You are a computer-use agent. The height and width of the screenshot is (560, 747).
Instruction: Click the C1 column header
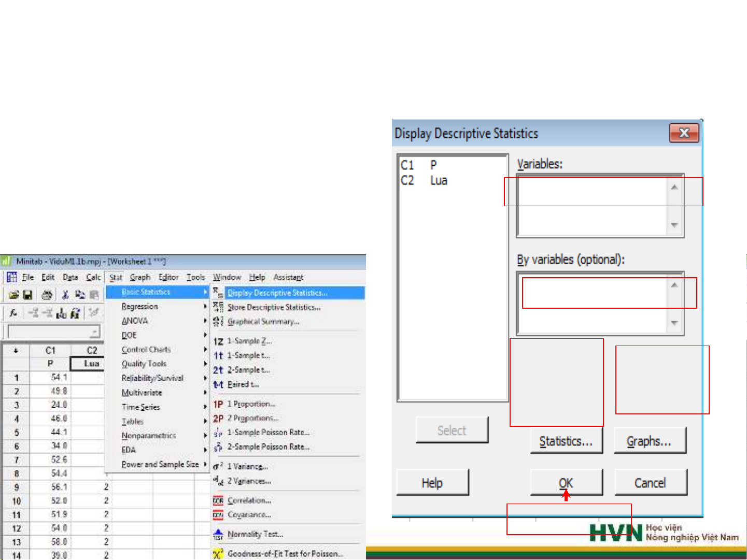(50, 351)
